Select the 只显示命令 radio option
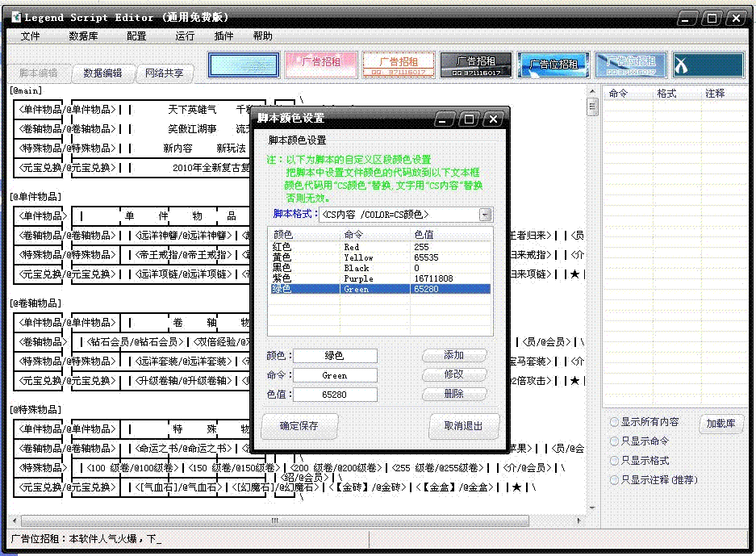The image size is (756, 556). coord(615,441)
